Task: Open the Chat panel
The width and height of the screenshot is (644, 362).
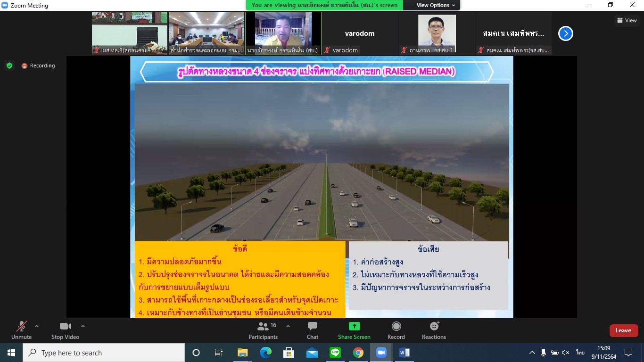Action: coord(312,330)
